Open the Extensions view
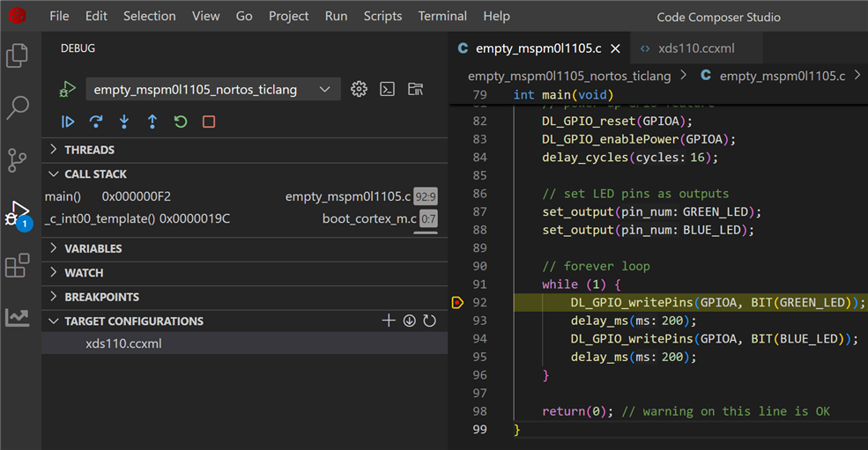 point(17,266)
